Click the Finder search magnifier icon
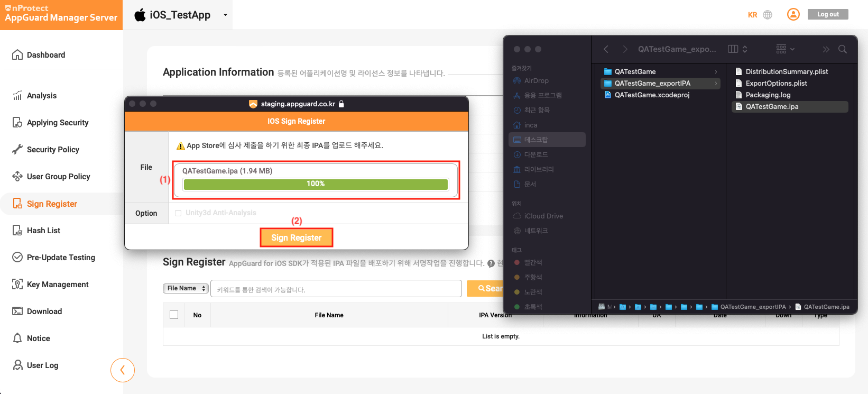Image resolution: width=868 pixels, height=394 pixels. [843, 49]
